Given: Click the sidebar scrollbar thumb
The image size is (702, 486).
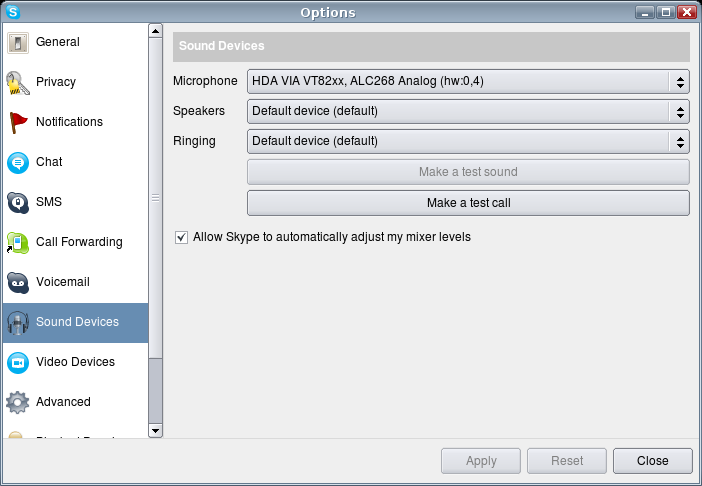Looking at the screenshot, I should (155, 198).
